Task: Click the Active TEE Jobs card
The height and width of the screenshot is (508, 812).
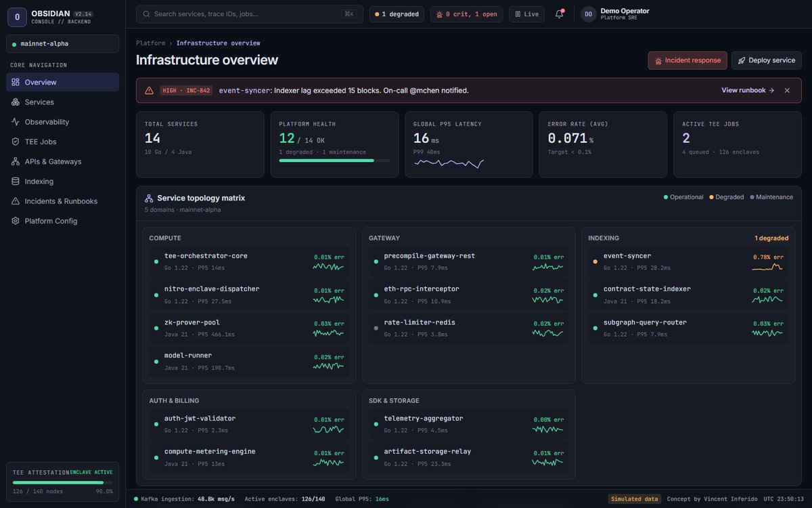Action: (x=738, y=144)
